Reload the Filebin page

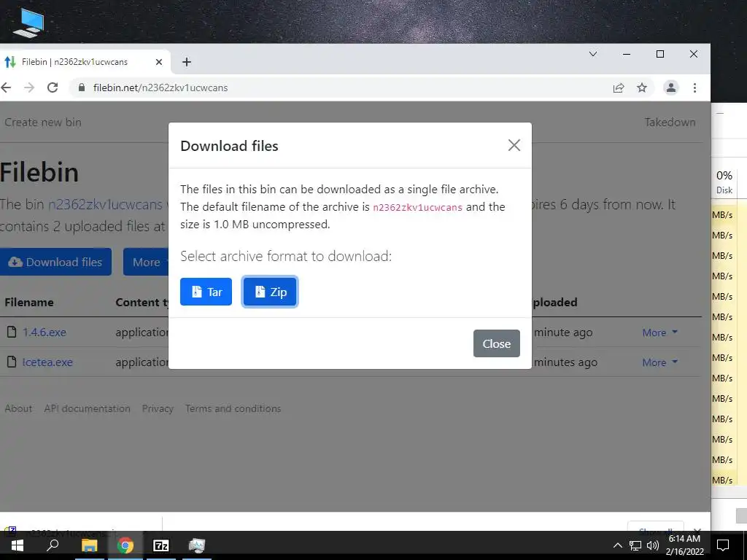[x=53, y=87]
